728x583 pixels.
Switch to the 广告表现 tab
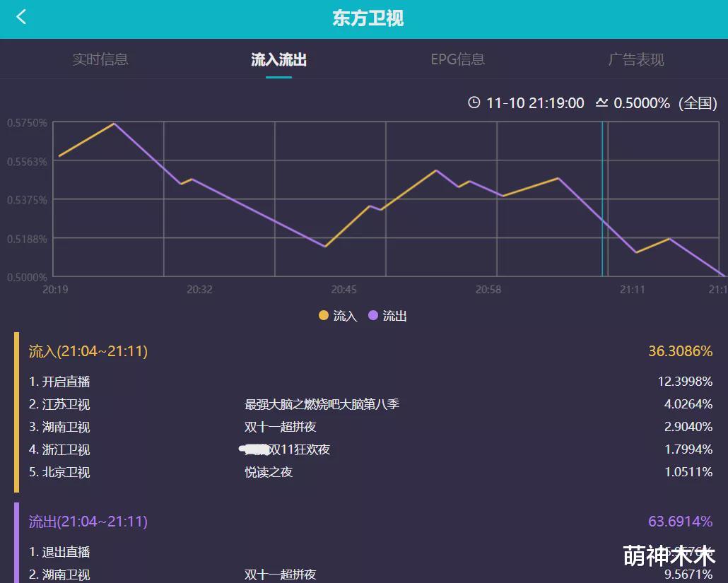point(635,59)
